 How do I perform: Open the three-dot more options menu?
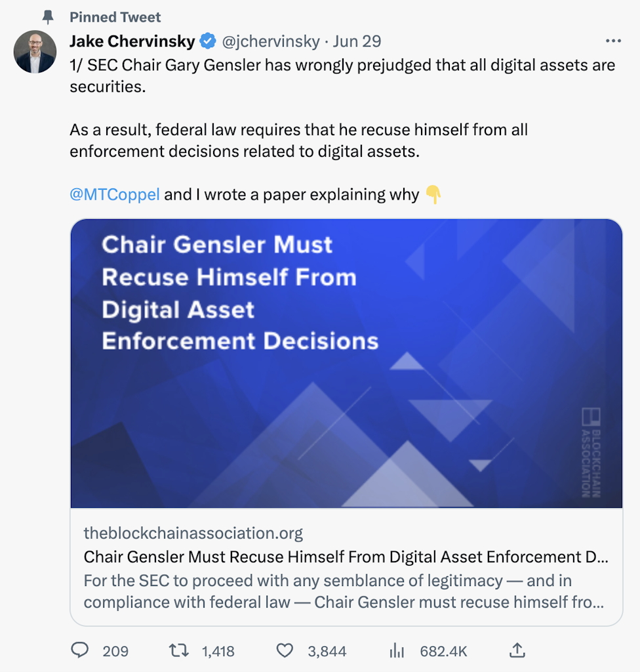pyautogui.click(x=613, y=41)
